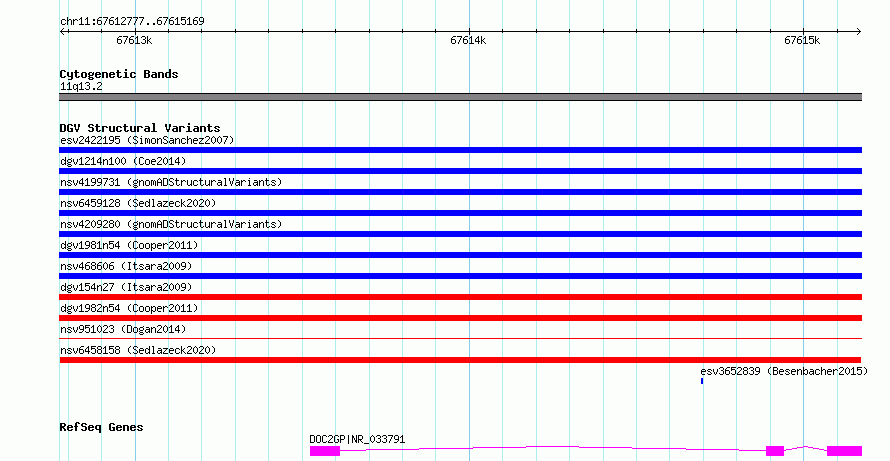The width and height of the screenshot is (890, 461).
Task: Click the DGV Structural Variants track title
Action: [x=140, y=128]
